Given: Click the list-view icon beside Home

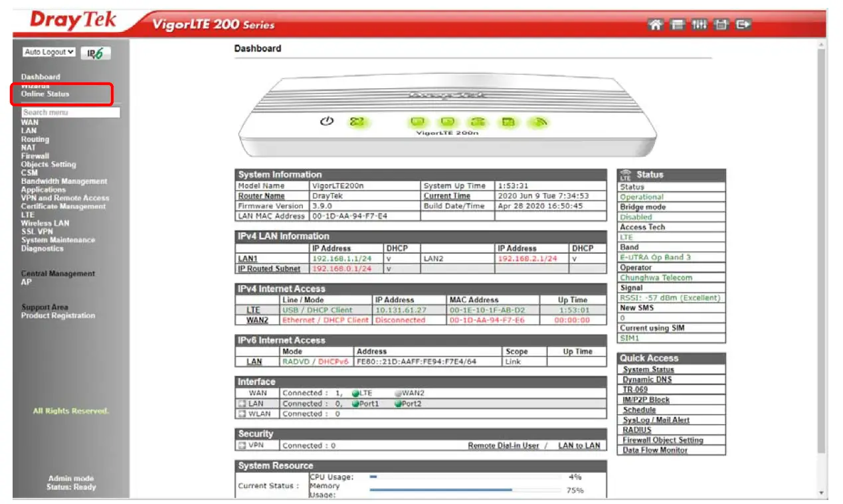Looking at the screenshot, I should point(677,25).
